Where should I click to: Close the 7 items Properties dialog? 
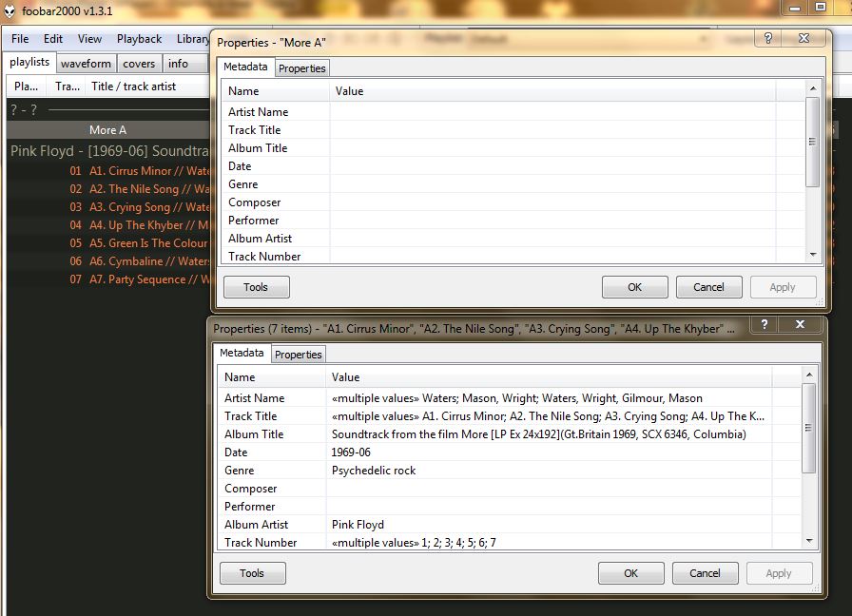tap(800, 324)
